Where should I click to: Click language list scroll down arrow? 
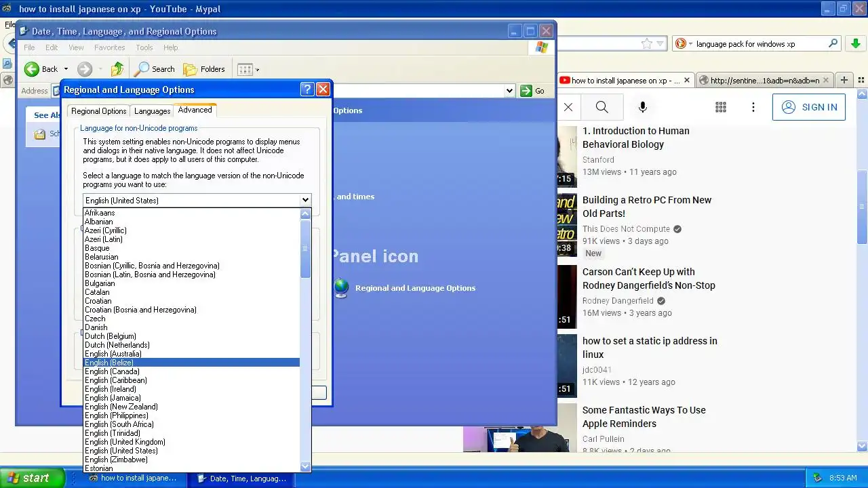[x=305, y=466]
